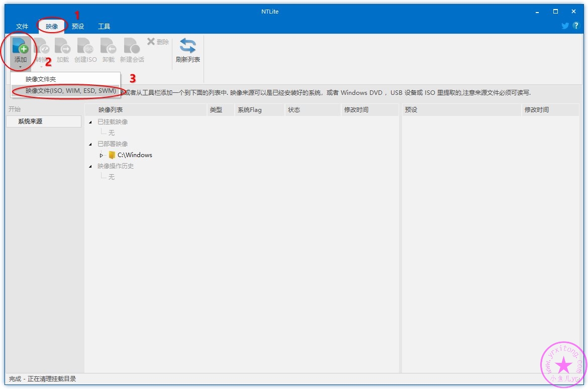Click the 创建ISO toolbar icon
Screen dimensions: 588x389
tap(85, 46)
